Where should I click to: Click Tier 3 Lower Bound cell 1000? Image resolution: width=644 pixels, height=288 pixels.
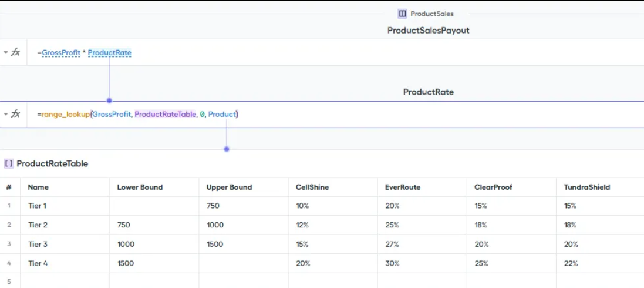(x=154, y=244)
